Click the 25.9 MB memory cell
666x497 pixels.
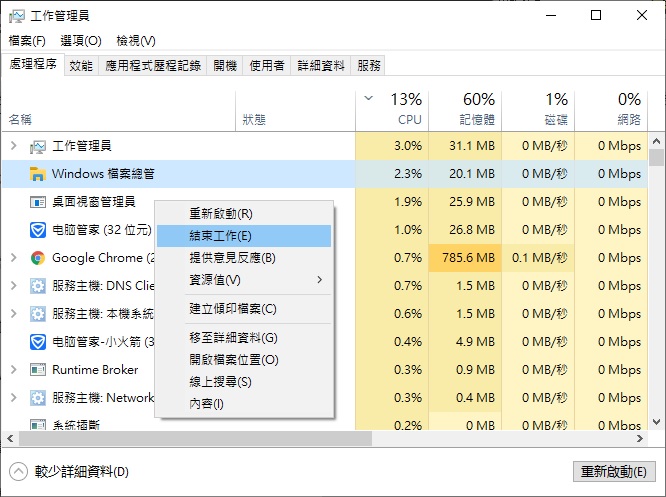465,202
